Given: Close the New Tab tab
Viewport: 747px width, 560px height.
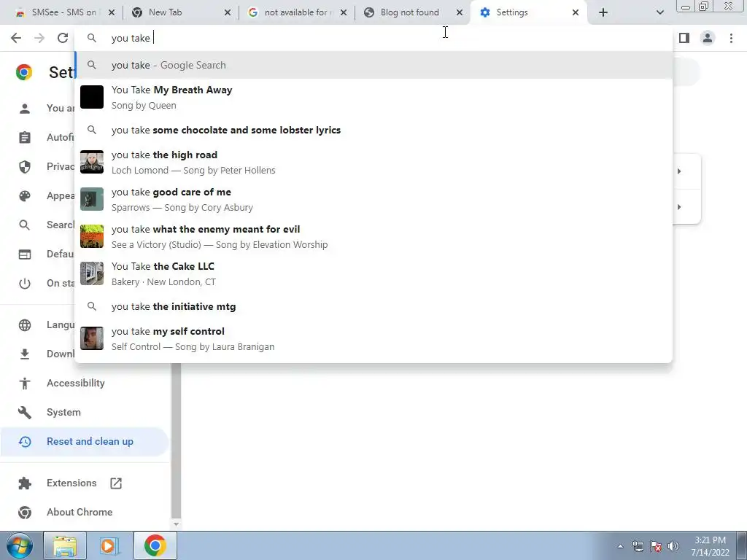Looking at the screenshot, I should [228, 12].
